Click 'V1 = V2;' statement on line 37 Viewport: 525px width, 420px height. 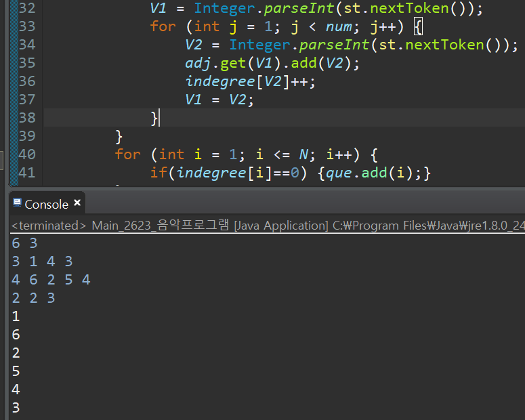[x=219, y=100]
